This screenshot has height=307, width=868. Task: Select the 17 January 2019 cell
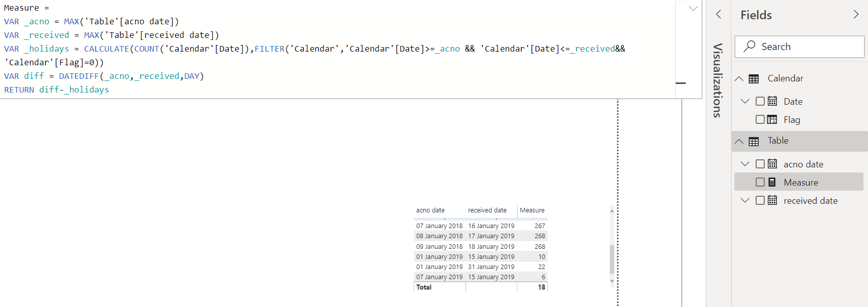coord(491,236)
